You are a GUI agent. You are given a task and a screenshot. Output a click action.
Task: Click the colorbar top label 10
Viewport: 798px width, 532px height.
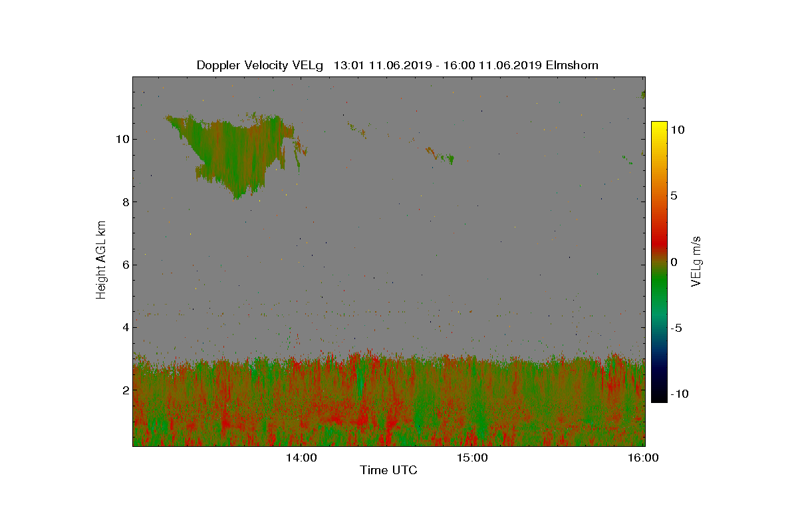pos(677,130)
